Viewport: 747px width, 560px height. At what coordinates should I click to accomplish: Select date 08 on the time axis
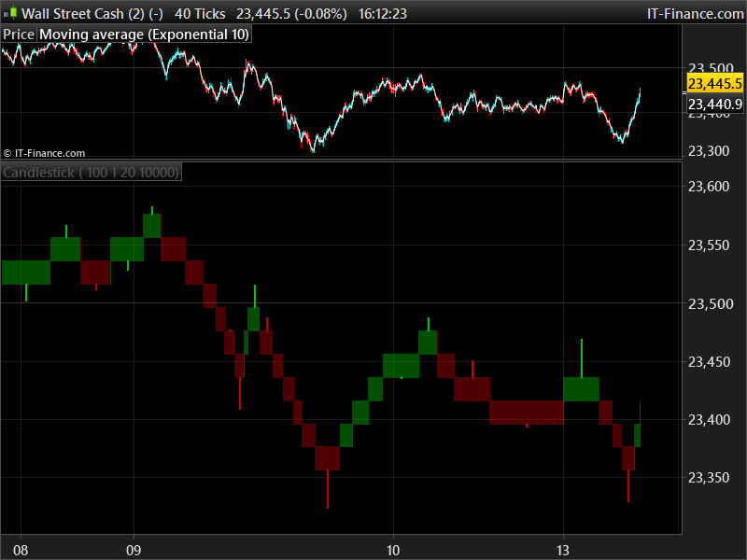point(21,551)
